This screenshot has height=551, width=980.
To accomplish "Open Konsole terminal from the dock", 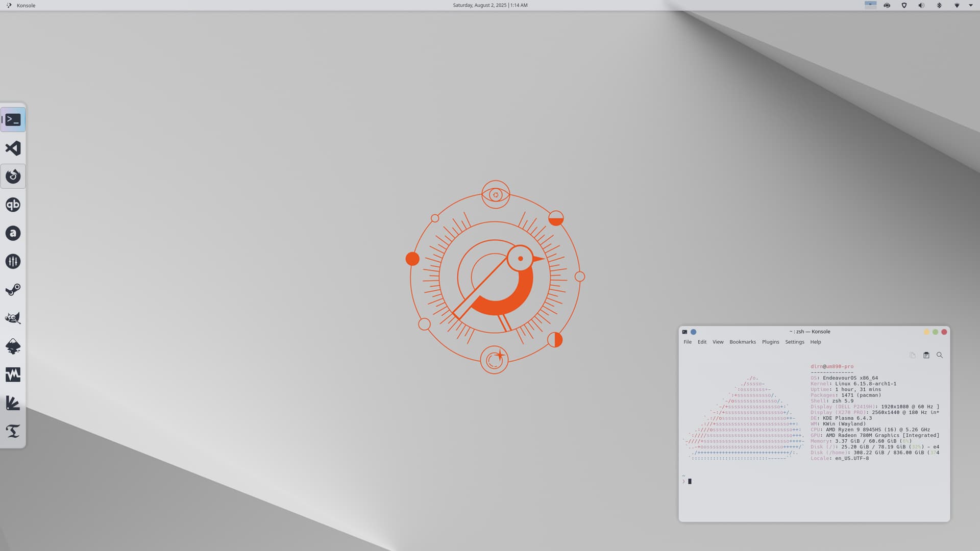I will tap(13, 120).
